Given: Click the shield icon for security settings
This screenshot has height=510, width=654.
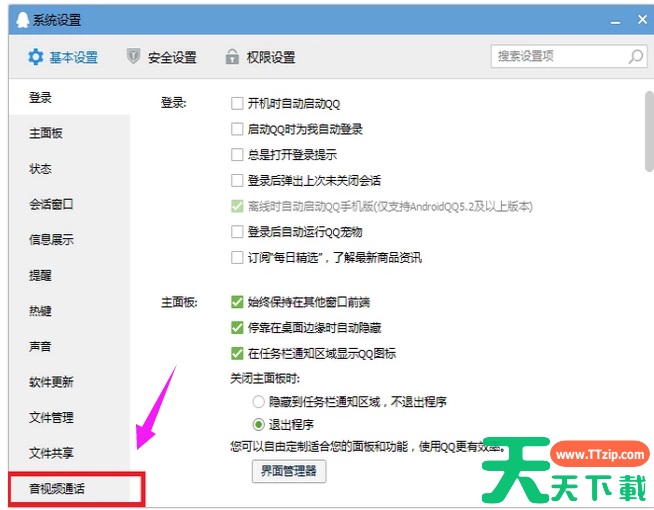Looking at the screenshot, I should (x=133, y=56).
